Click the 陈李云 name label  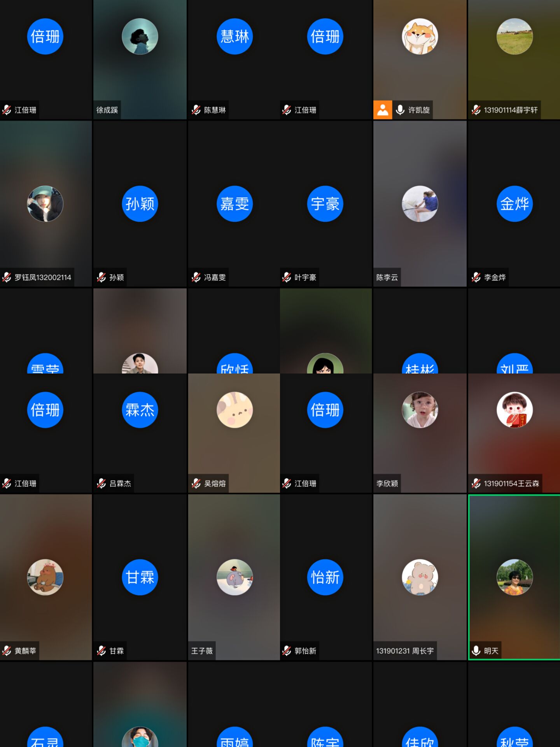click(387, 277)
